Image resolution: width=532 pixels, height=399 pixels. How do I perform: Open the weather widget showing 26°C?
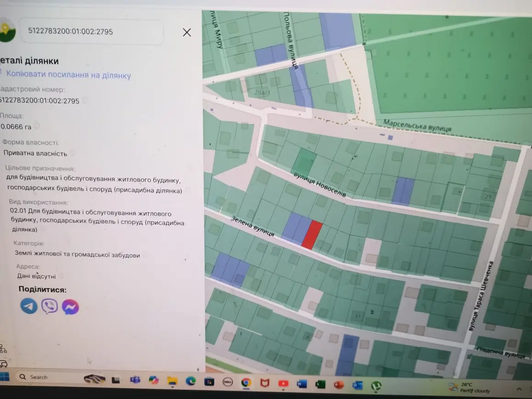pos(470,388)
